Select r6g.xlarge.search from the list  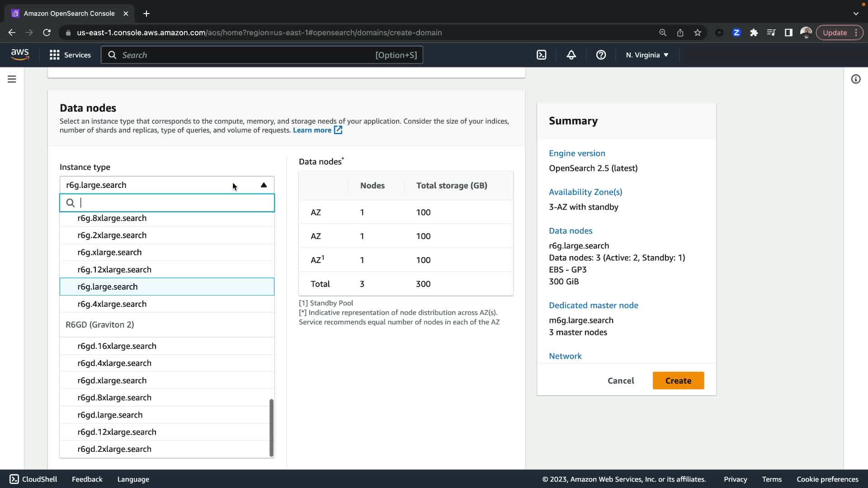tap(109, 253)
